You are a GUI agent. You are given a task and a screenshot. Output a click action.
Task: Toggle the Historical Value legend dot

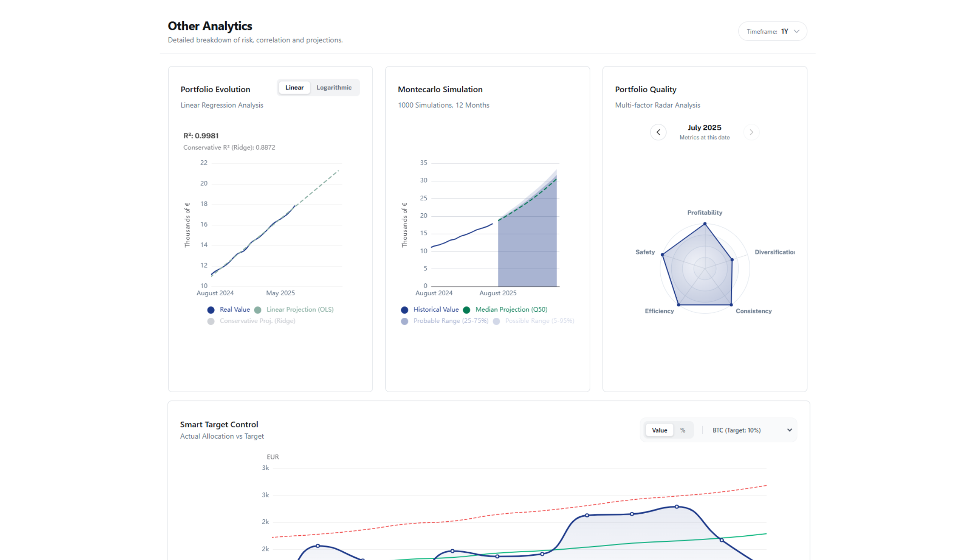click(x=404, y=309)
